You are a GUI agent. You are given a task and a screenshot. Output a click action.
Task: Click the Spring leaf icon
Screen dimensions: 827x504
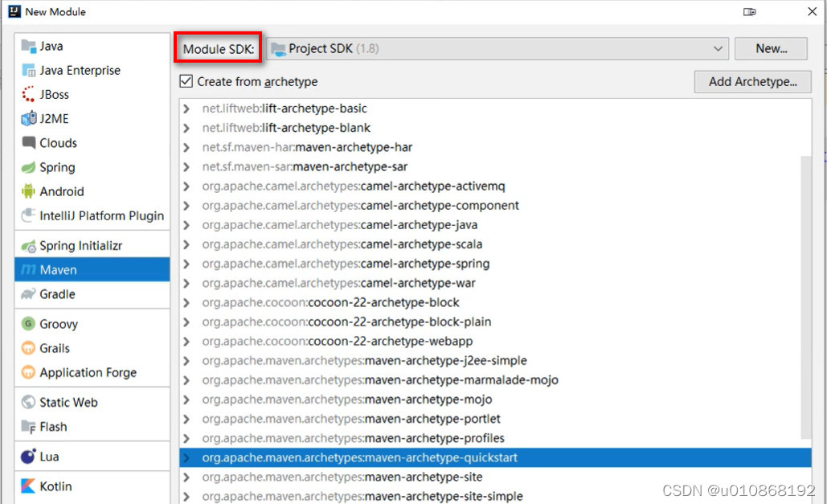coord(28,167)
